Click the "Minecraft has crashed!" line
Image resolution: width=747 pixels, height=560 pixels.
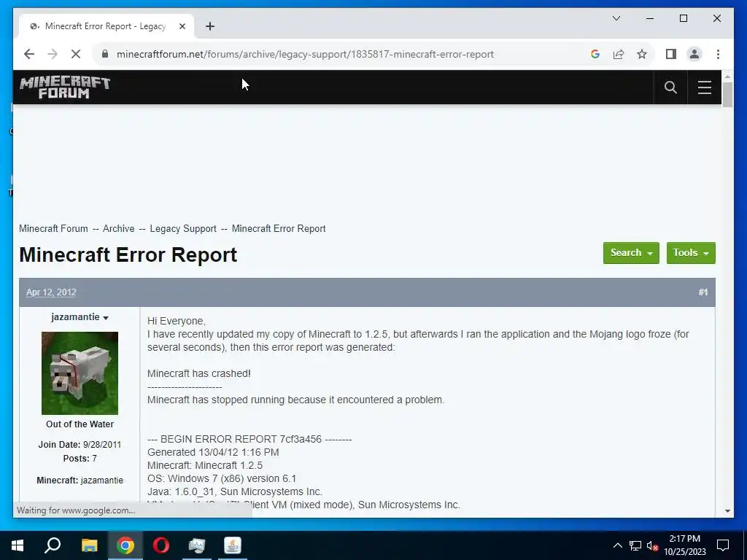pos(199,373)
